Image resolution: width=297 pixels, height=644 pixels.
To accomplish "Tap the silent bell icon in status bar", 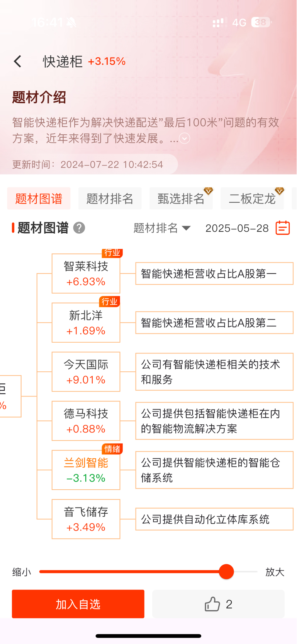I will 71,23.
